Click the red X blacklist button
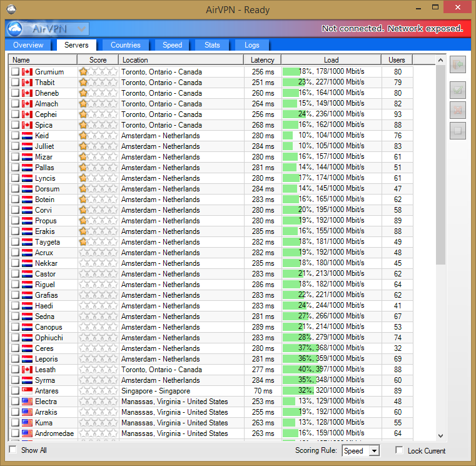This screenshot has height=466, width=476. (x=457, y=110)
